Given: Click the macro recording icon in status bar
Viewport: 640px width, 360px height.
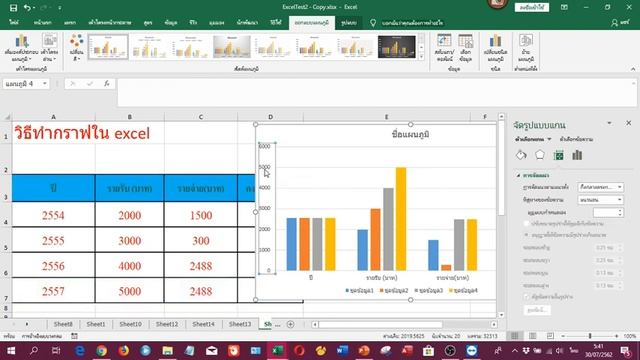Looking at the screenshot, I should (x=74, y=336).
